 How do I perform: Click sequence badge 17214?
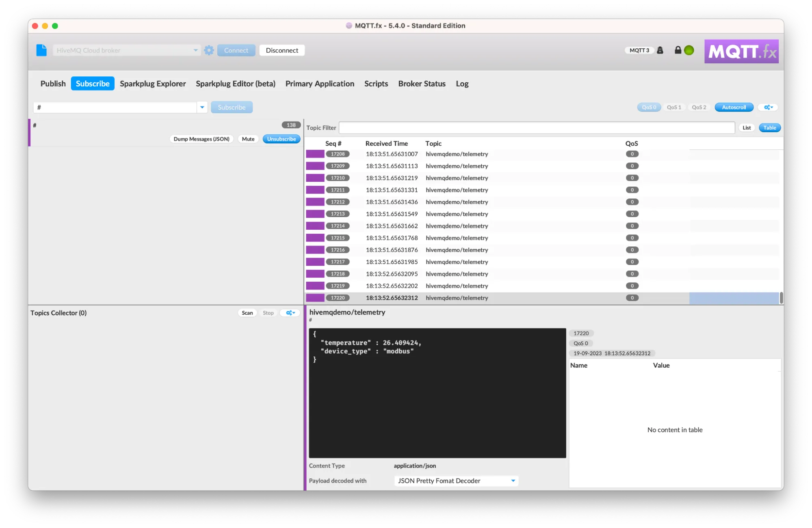338,226
